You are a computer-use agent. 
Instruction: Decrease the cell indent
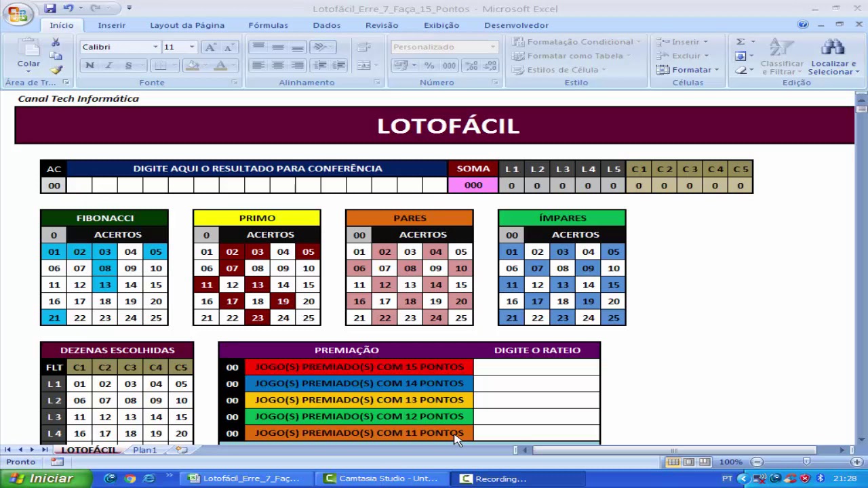(x=320, y=66)
